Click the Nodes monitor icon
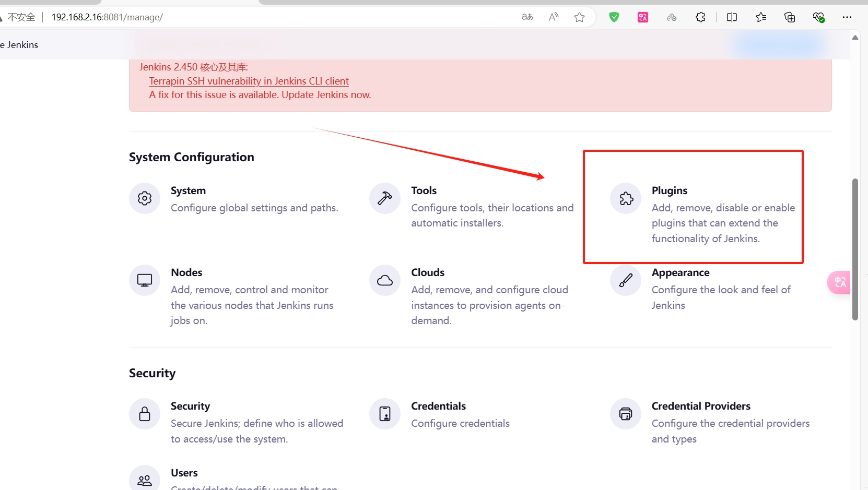 pyautogui.click(x=145, y=280)
